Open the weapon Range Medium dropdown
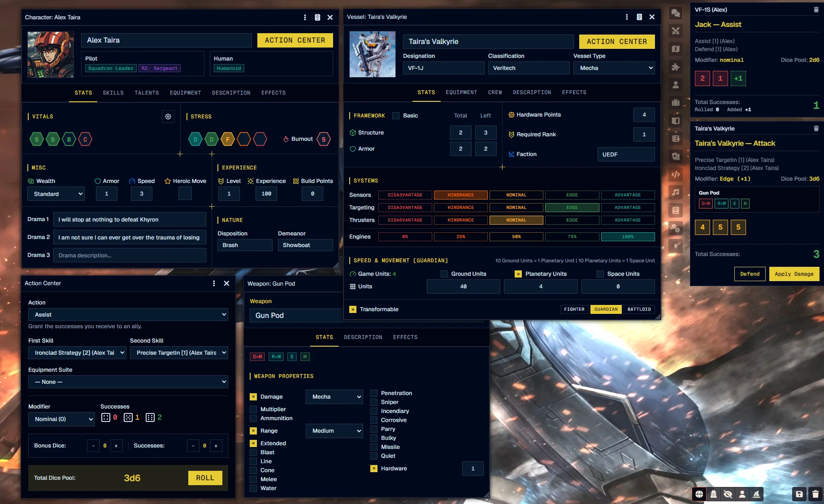Screen dimensions: 824x504 (334, 431)
